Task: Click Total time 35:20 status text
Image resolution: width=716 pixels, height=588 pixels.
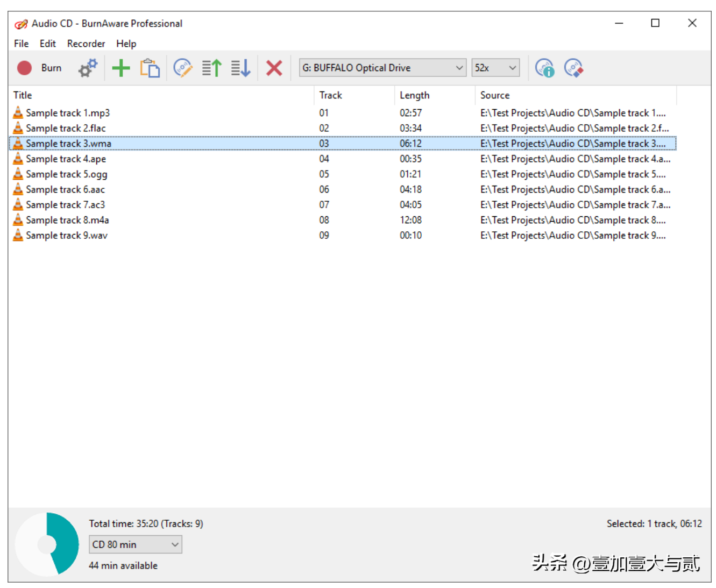Action: [x=146, y=523]
